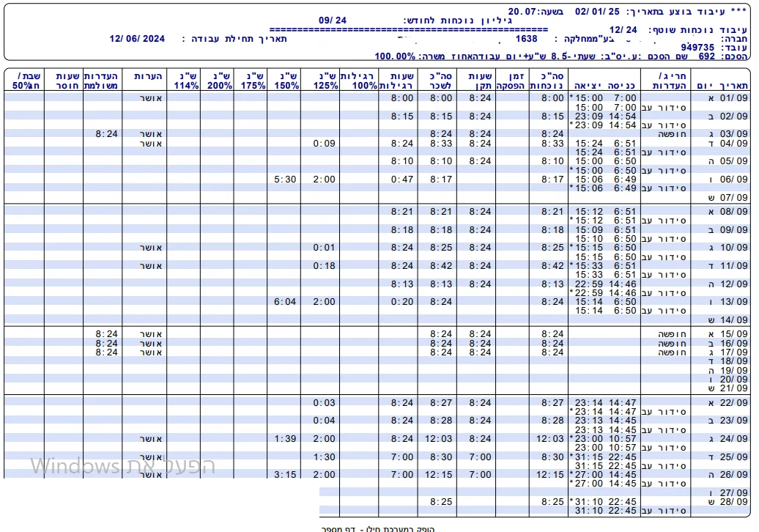Click the date cell 01/09

tap(734, 97)
